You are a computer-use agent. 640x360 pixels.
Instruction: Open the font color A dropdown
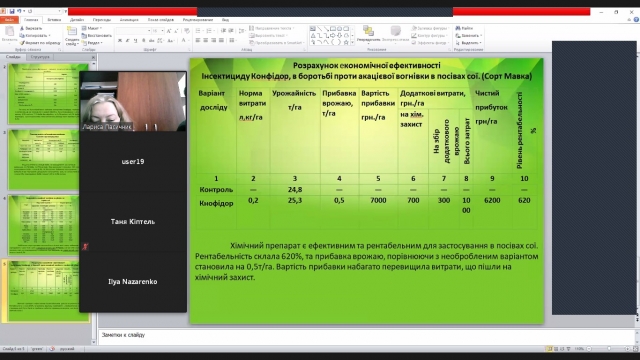pyautogui.click(x=189, y=40)
